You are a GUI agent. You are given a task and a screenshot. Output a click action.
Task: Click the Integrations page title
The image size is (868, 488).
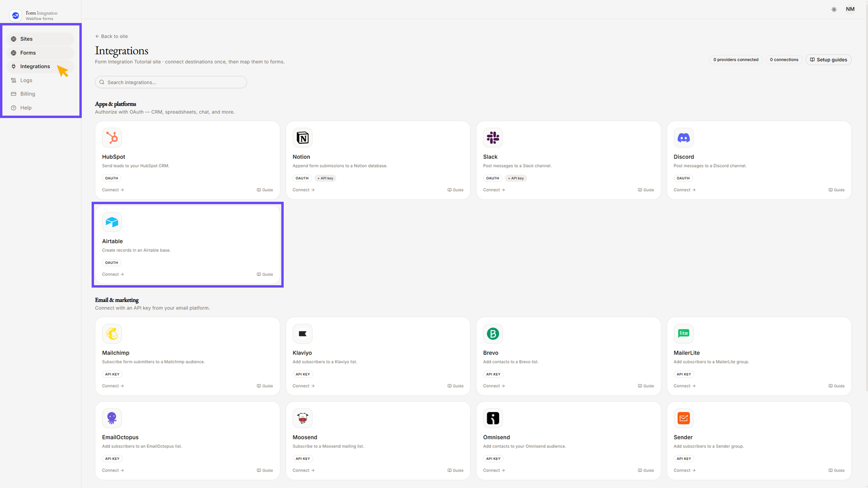pyautogui.click(x=122, y=50)
